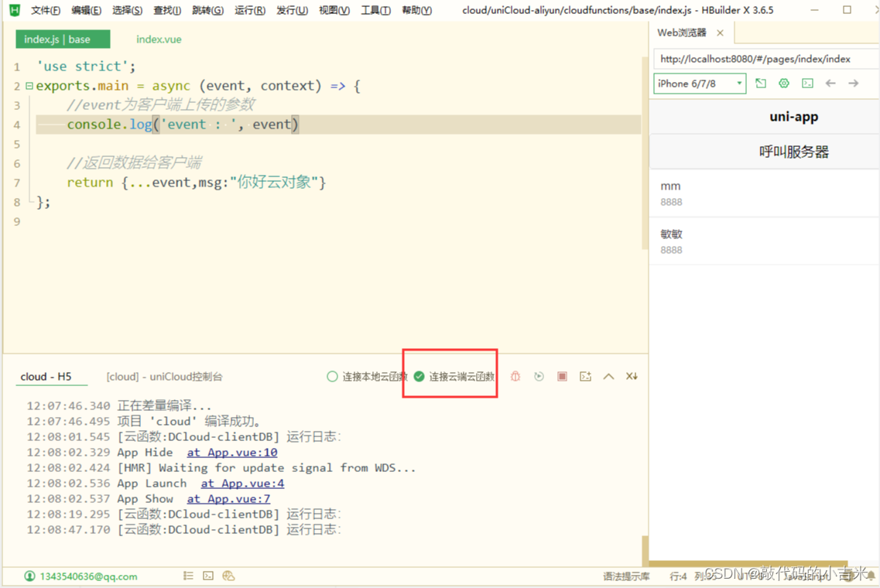Screen dimensions: 880x588
Task: Click the 行:4 cursor position in status bar
Action: [x=678, y=576]
